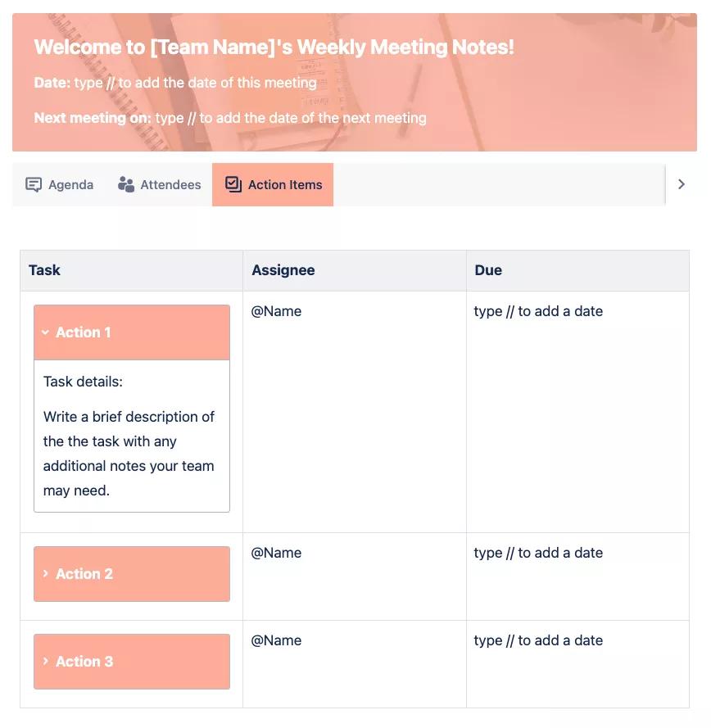This screenshot has width=711, height=728.
Task: Click the due date field for Action 1
Action: coord(538,311)
